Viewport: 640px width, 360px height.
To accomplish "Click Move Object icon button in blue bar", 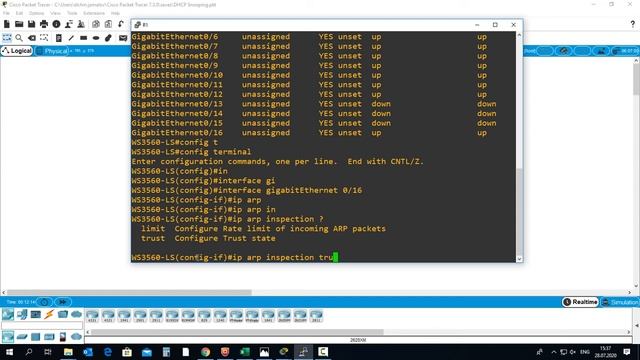I will [x=564, y=51].
